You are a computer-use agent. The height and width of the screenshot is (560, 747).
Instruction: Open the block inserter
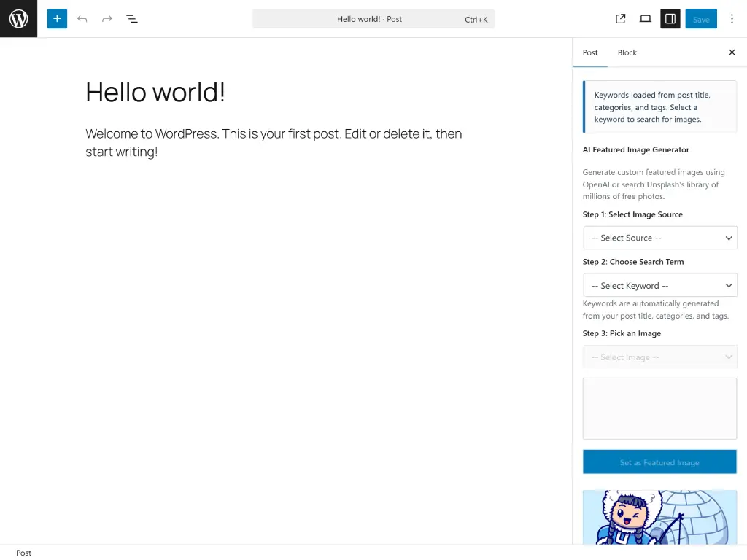tap(57, 19)
